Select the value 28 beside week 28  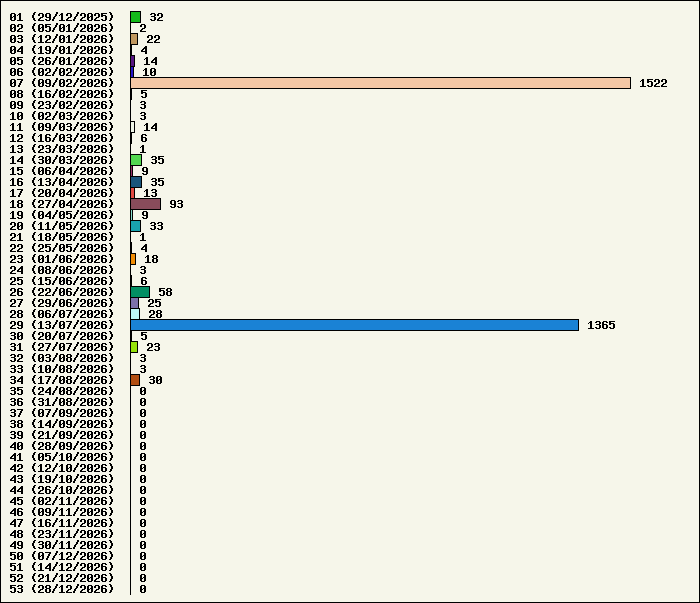click(155, 314)
